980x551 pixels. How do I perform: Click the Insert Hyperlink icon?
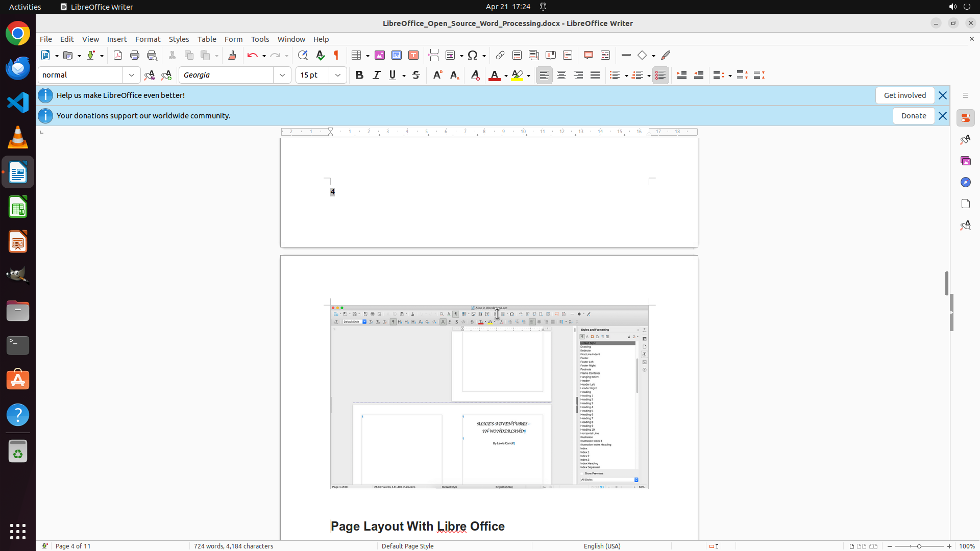tap(500, 55)
